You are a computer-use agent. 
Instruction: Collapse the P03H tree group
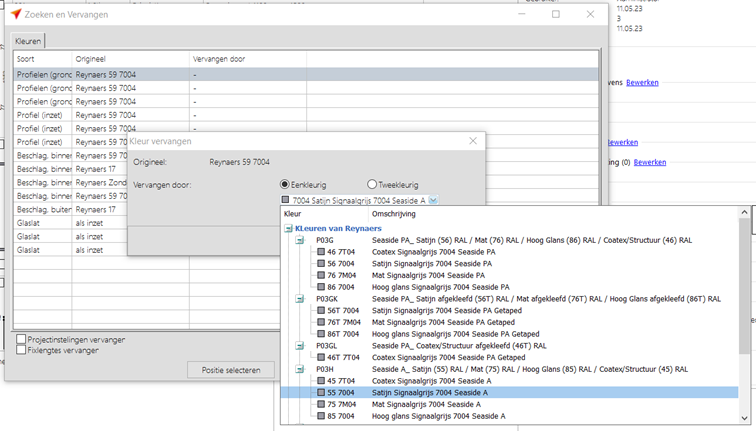(x=300, y=369)
